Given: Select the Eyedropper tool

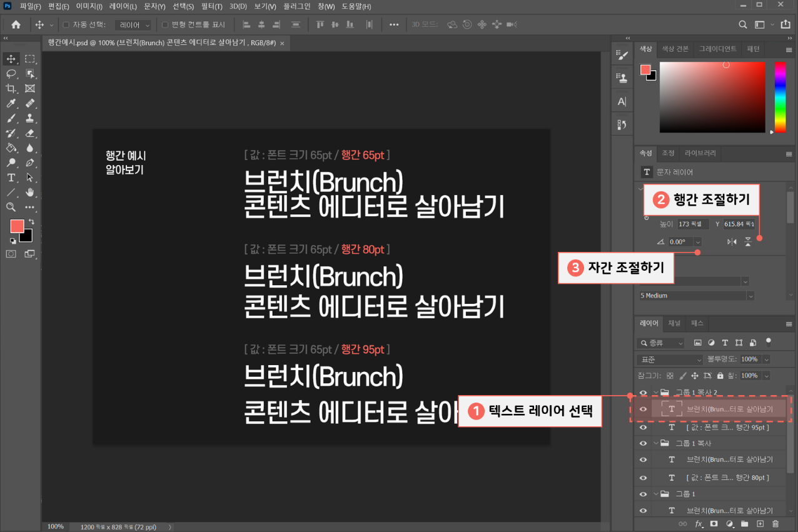Looking at the screenshot, I should coord(11,104).
